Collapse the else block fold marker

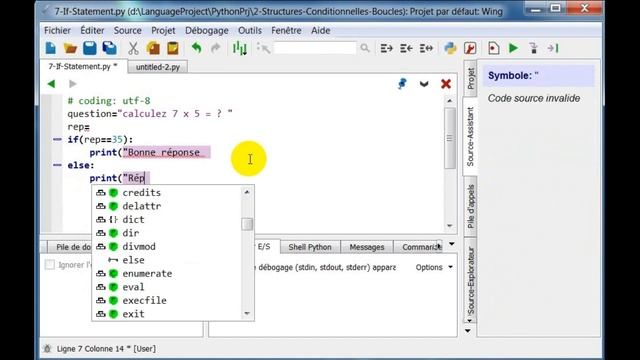(x=57, y=165)
